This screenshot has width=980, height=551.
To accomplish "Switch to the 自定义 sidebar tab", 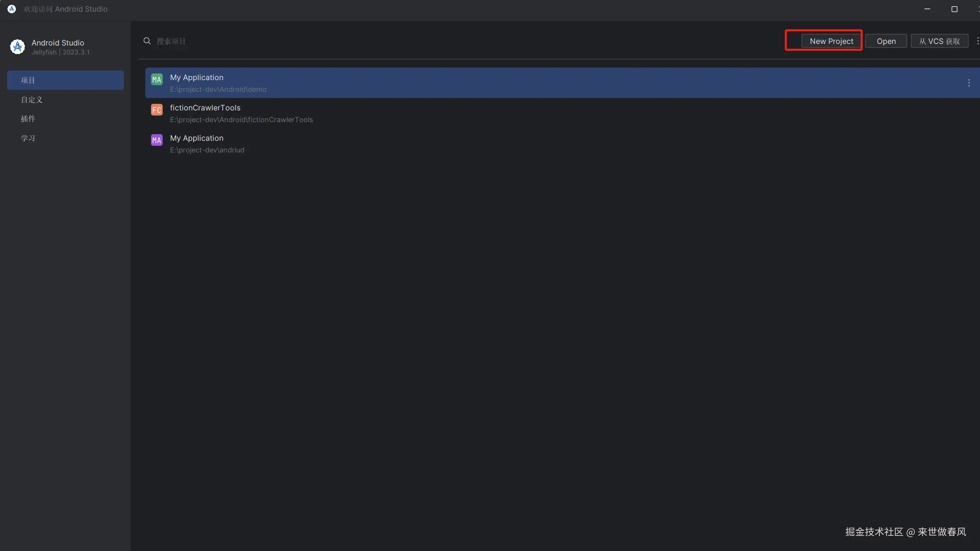I will point(32,100).
